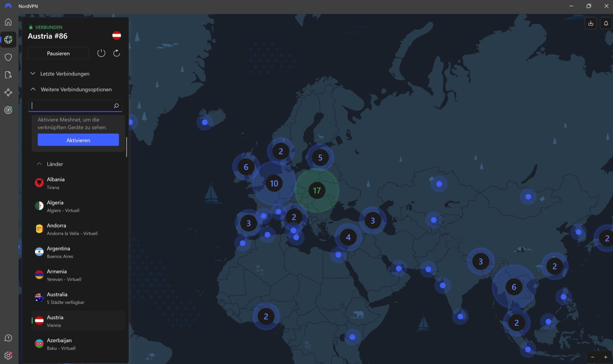
Task: Select Albania Tirana from list
Action: click(78, 183)
